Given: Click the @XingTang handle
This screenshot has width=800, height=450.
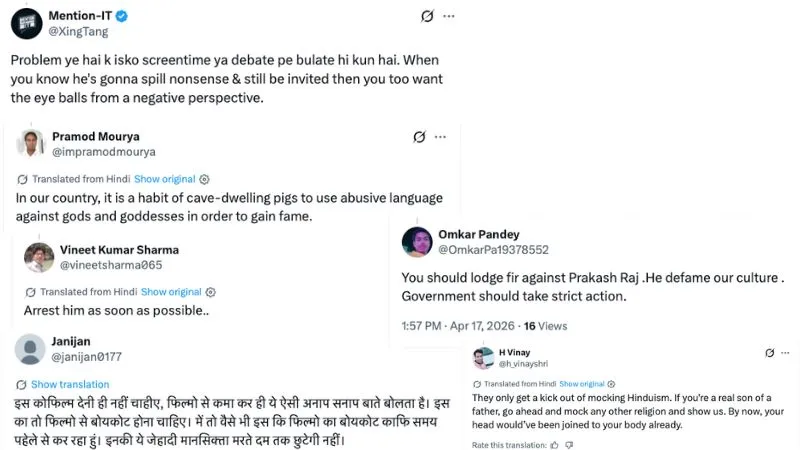Looking at the screenshot, I should click(x=74, y=33).
